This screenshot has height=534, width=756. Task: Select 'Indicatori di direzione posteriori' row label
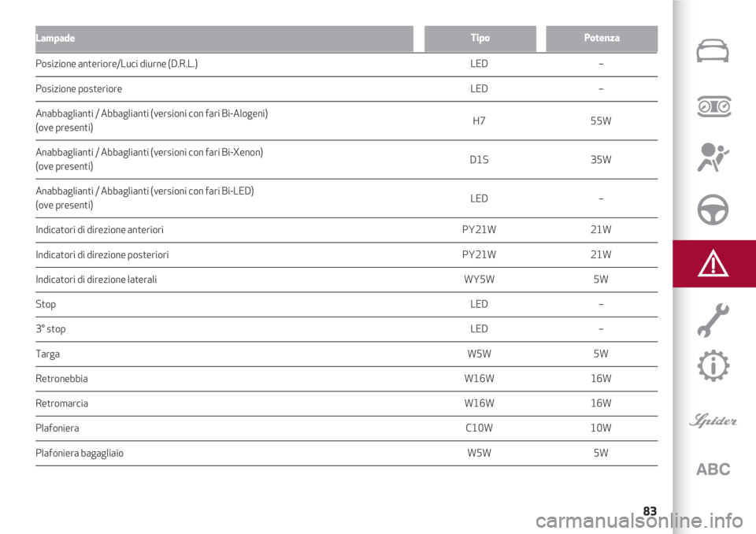(102, 254)
